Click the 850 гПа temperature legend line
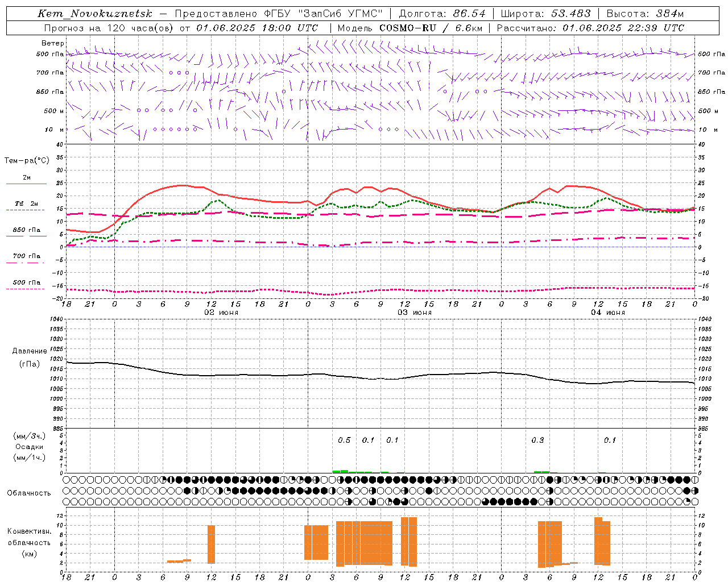The width and height of the screenshot is (728, 582). point(26,236)
